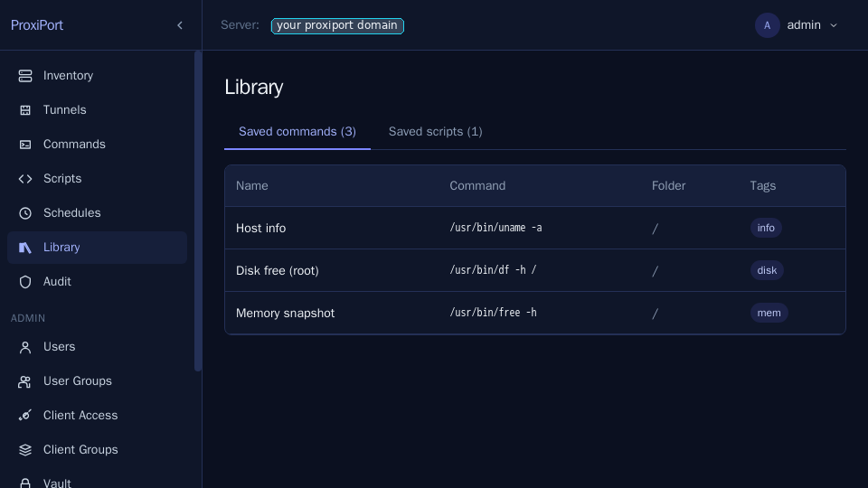
Task: Click the Inventory server-stack icon
Action: (x=25, y=76)
